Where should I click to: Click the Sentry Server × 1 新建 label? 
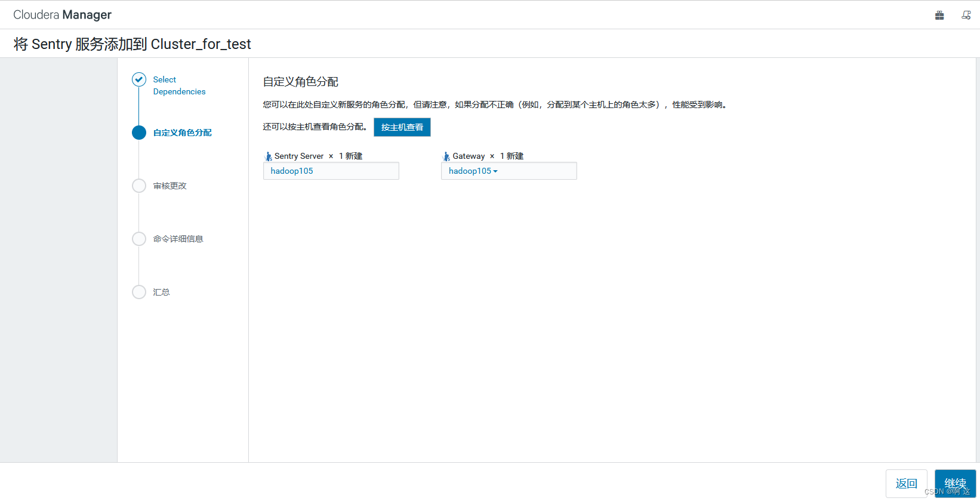pos(318,156)
